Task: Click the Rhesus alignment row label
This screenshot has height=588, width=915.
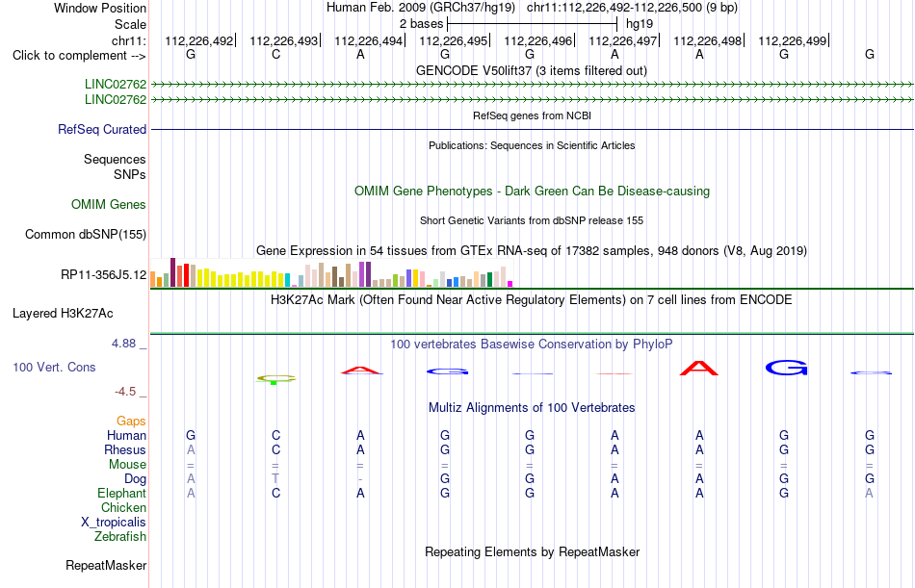Action: [125, 450]
